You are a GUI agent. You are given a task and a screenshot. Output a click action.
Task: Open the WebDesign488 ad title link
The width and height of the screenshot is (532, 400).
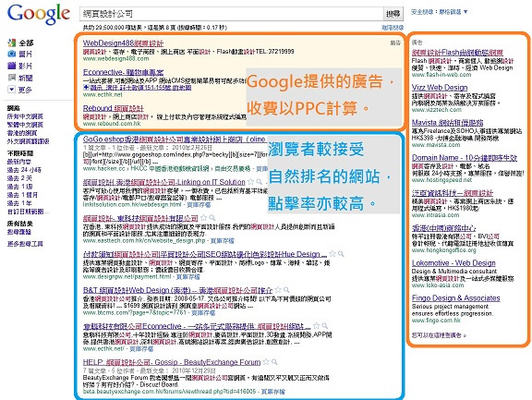[123, 43]
